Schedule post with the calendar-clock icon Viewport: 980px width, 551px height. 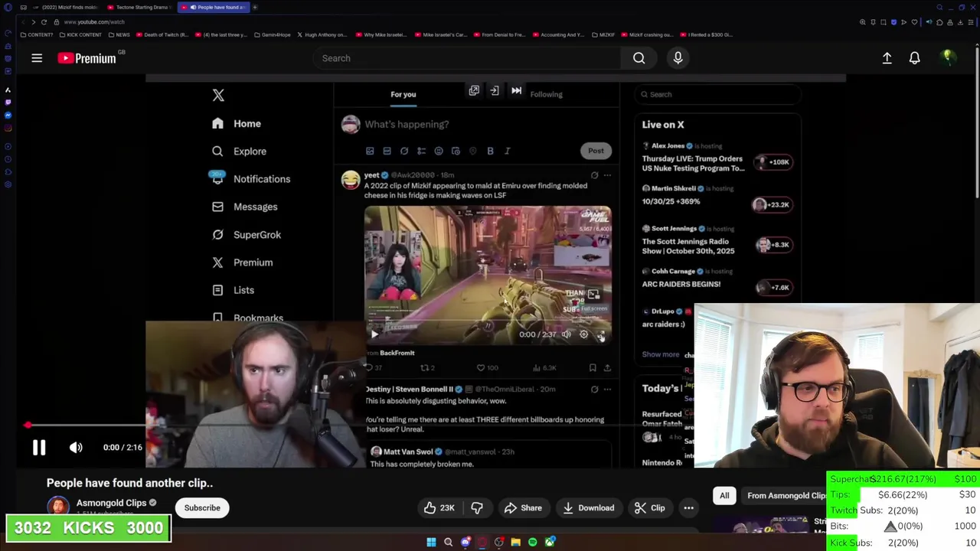(456, 151)
